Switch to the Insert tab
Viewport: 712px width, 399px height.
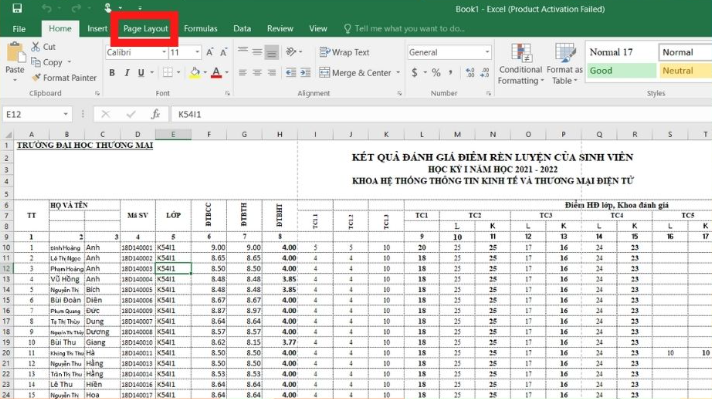97,28
